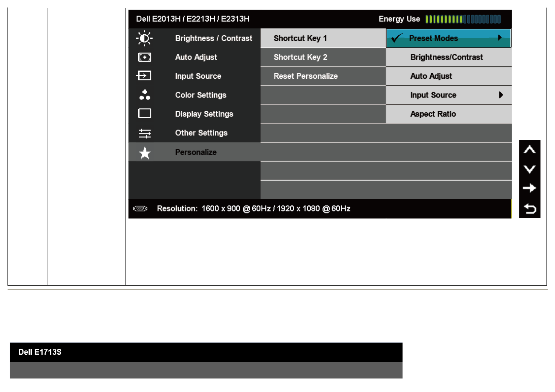Click the Display Settings rectangle icon
Viewport: 555px width, 392px height.
coord(144,113)
